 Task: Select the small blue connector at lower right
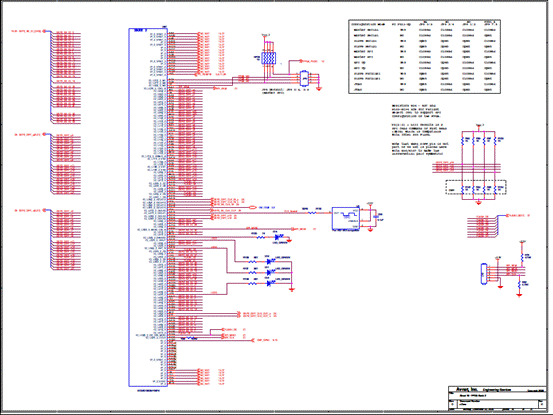click(x=484, y=274)
